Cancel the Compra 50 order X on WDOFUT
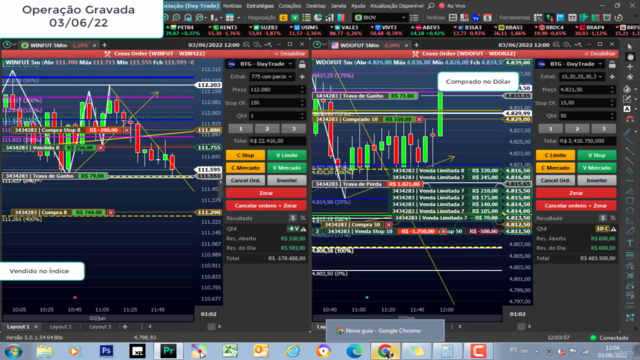Image resolution: width=640 pixels, height=360 pixels. coord(389,224)
